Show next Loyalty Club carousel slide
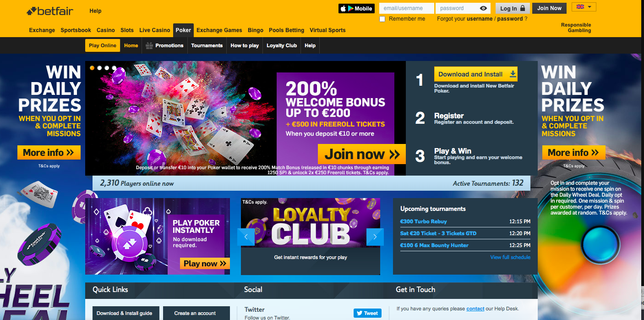 pos(375,237)
